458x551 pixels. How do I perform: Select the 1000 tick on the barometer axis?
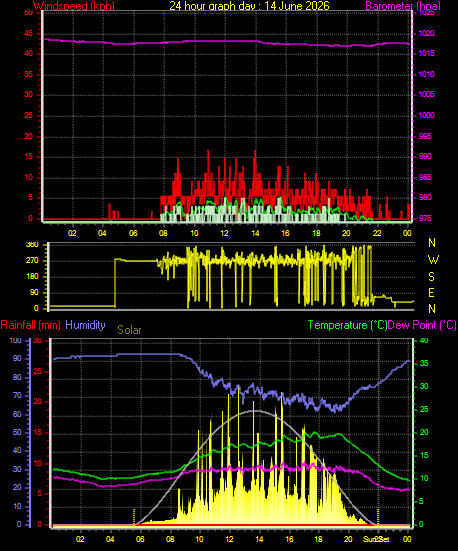click(x=426, y=115)
